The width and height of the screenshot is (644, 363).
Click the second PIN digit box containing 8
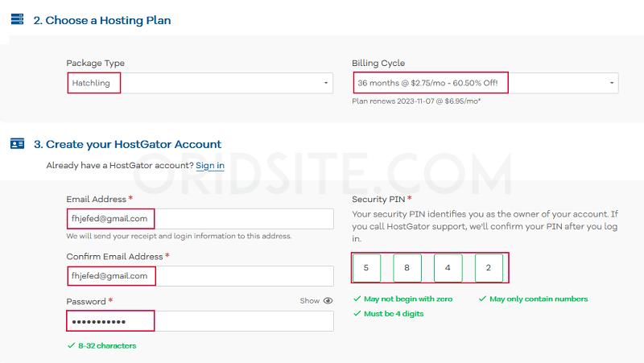tap(407, 268)
